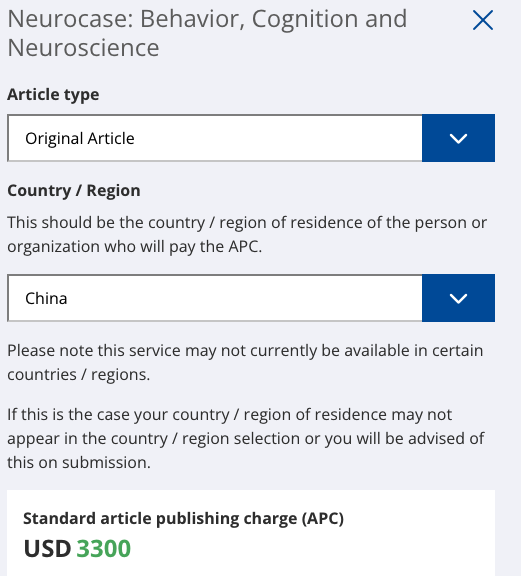Click the 'If this is the case' paragraph

coord(246,439)
